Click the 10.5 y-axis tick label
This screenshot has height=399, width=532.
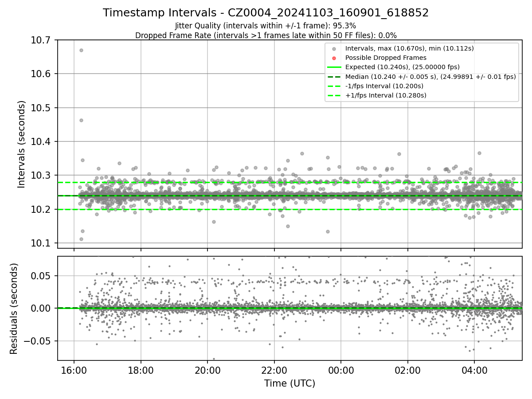click(x=42, y=108)
